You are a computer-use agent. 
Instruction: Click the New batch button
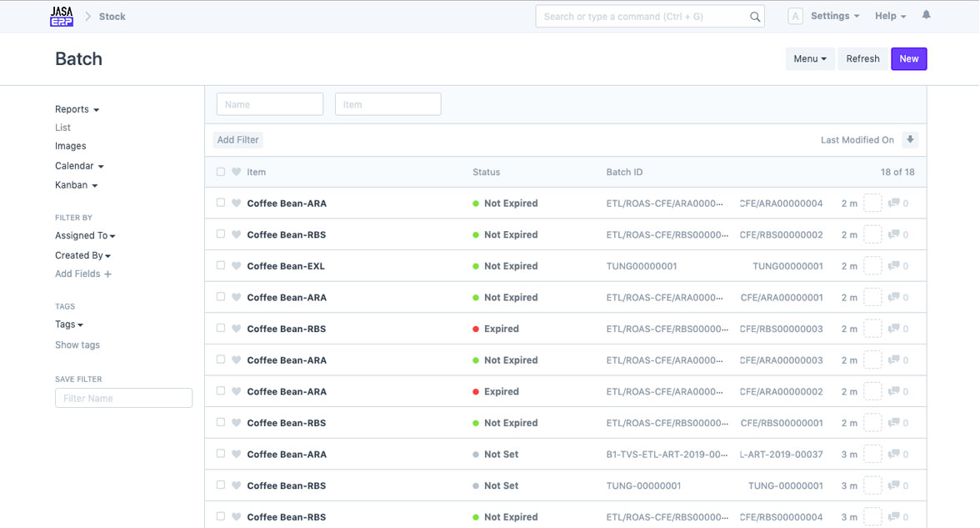tap(908, 59)
